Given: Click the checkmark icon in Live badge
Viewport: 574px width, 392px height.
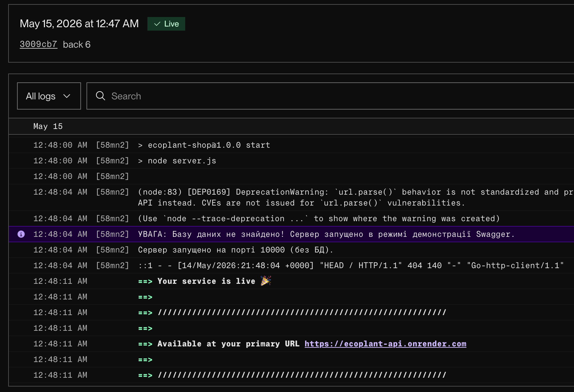Looking at the screenshot, I should (x=157, y=24).
